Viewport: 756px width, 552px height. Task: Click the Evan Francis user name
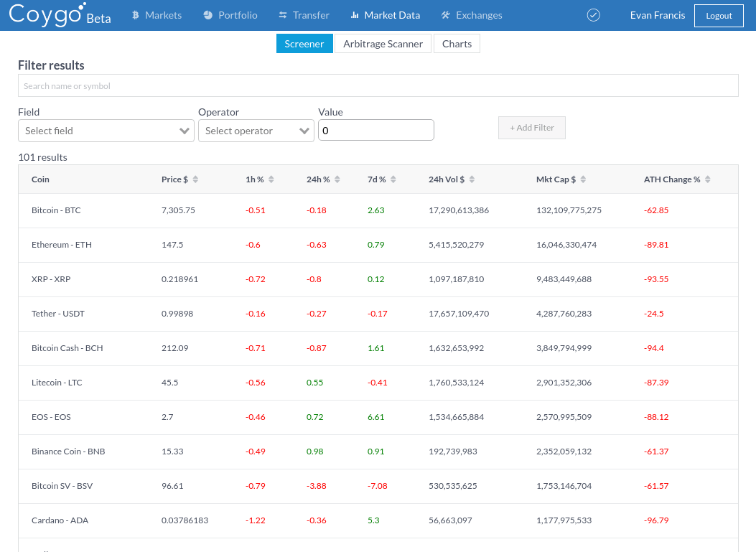(657, 15)
